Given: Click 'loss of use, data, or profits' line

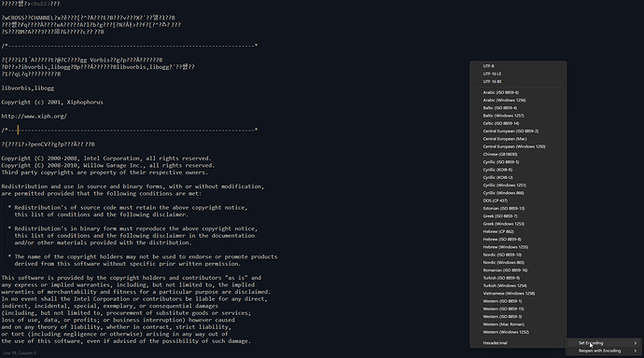Looking at the screenshot, I should [x=118, y=321].
